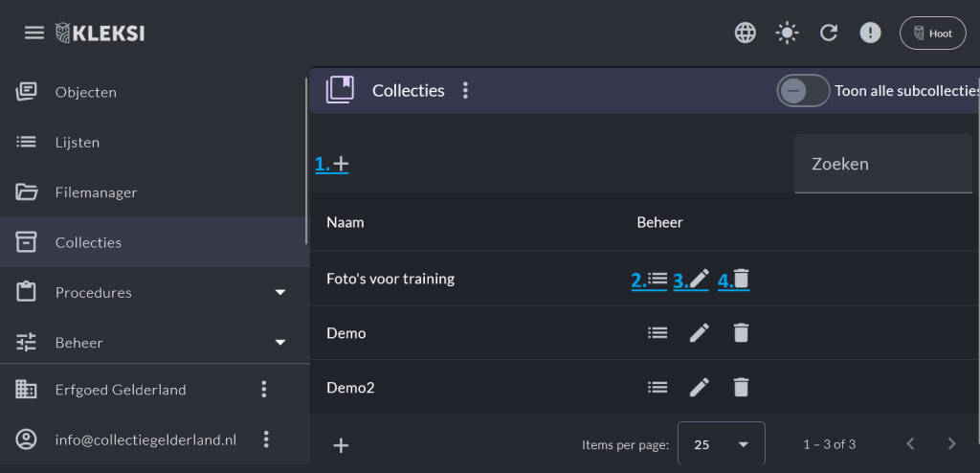Open Collecties header three-dot menu
The image size is (980, 473).
click(x=465, y=91)
